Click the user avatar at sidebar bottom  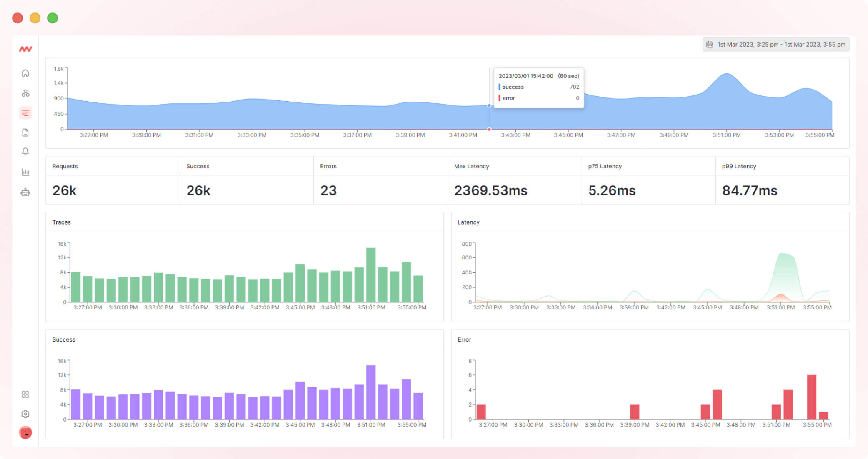click(25, 433)
